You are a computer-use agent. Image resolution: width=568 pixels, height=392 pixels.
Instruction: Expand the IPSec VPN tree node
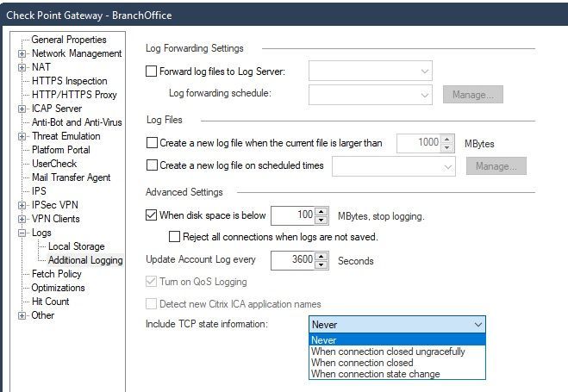click(x=22, y=205)
